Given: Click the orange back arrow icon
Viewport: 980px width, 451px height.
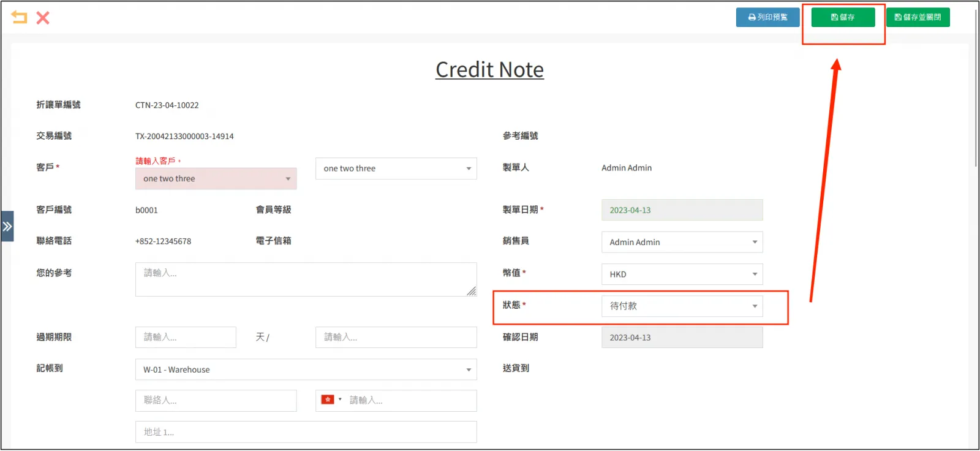Looking at the screenshot, I should 19,17.
